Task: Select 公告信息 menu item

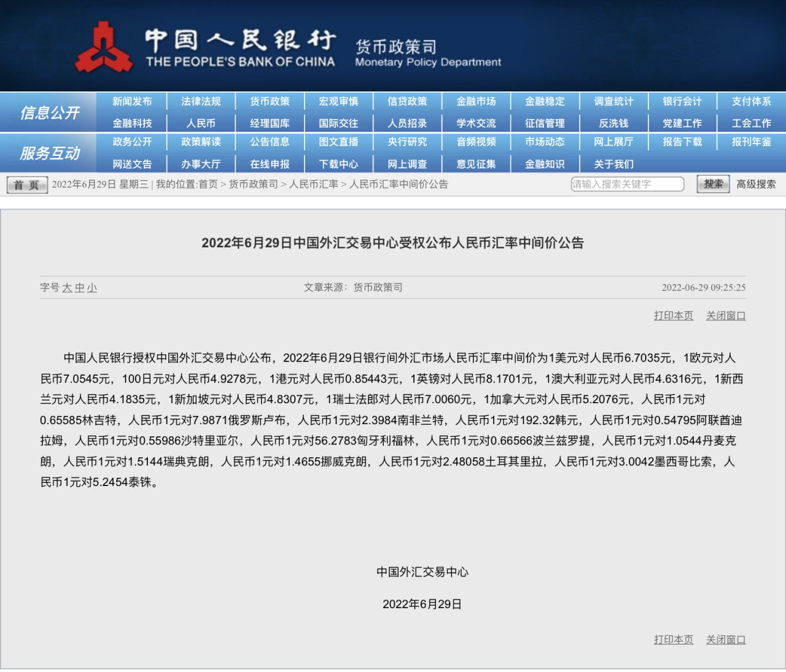Action: pyautogui.click(x=270, y=142)
